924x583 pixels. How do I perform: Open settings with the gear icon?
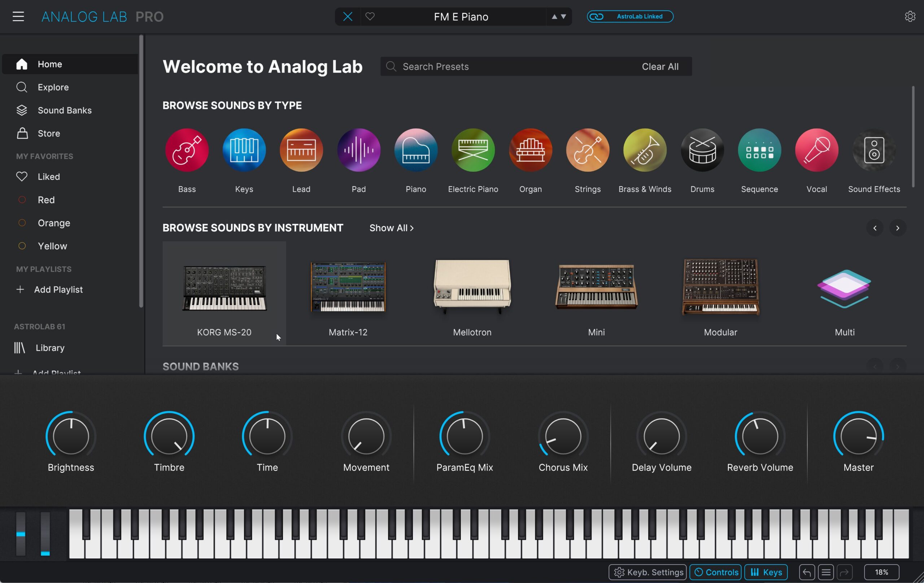click(910, 17)
